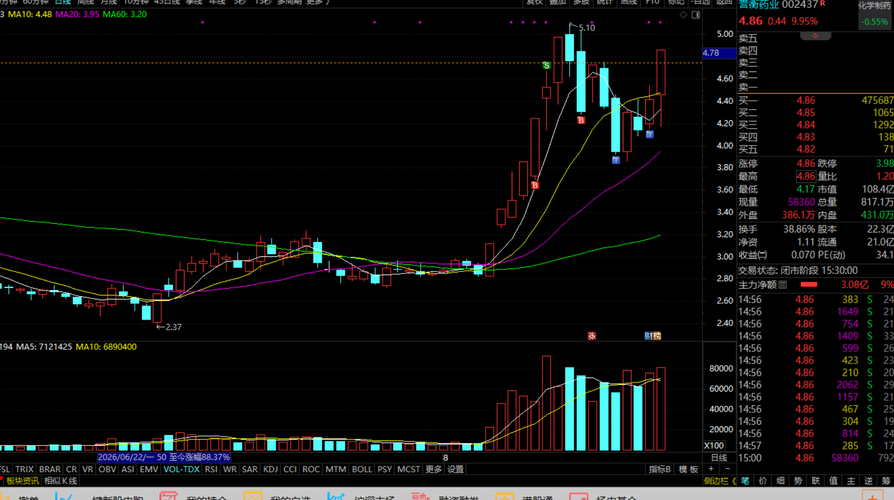Select the CR indicator tab
The height and width of the screenshot is (500, 894).
point(71,469)
